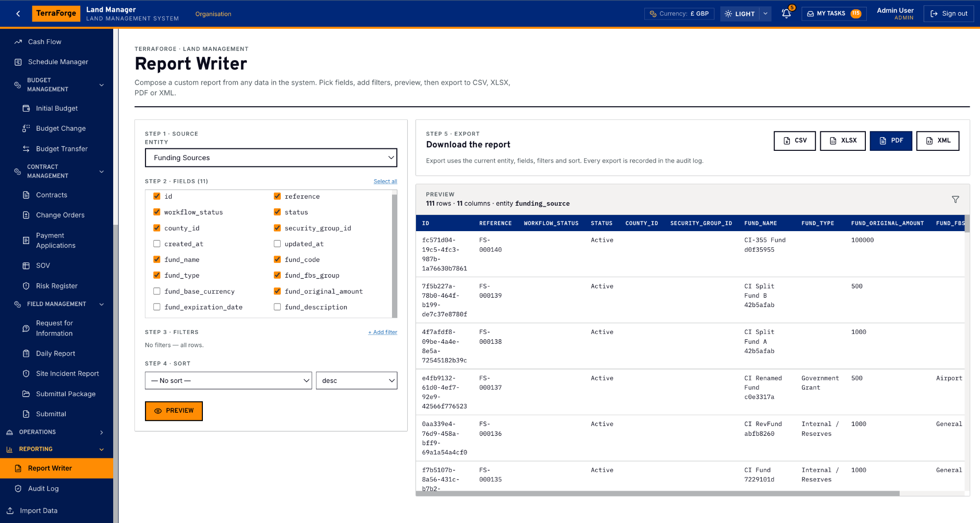Click the Submittal Package folder icon
Viewport: 980px width, 523px height.
[26, 394]
